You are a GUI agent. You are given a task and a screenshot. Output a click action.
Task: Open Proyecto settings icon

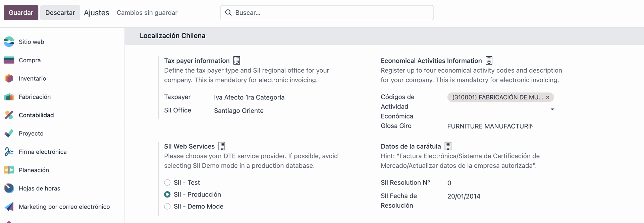pos(9,133)
